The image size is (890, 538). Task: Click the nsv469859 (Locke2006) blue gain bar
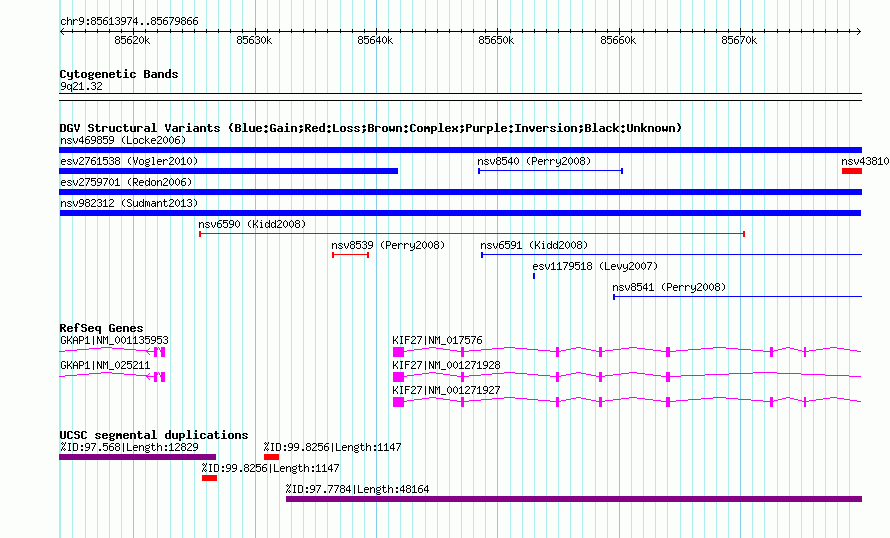pos(460,150)
